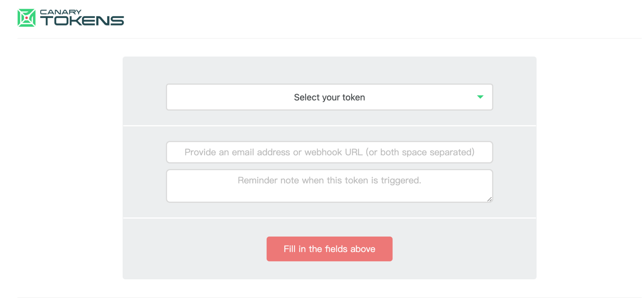Click the Select your token label text
644x301 pixels.
[x=329, y=97]
